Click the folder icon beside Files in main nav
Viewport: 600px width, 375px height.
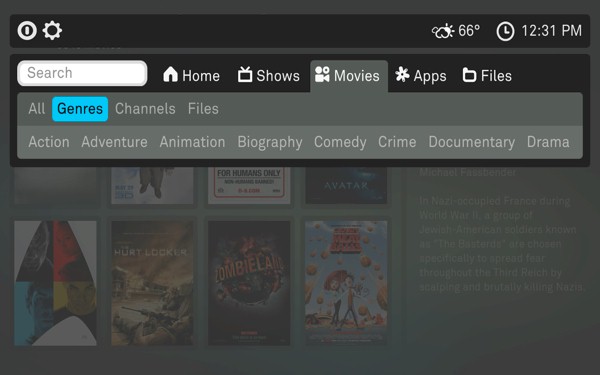coord(470,75)
